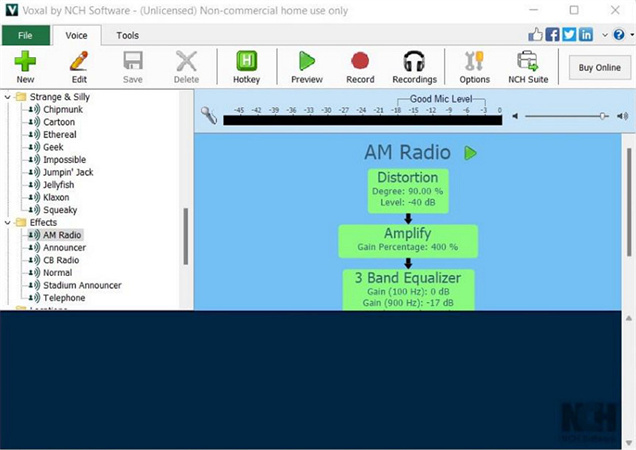Select the Stadium Announcer voice

(x=82, y=285)
